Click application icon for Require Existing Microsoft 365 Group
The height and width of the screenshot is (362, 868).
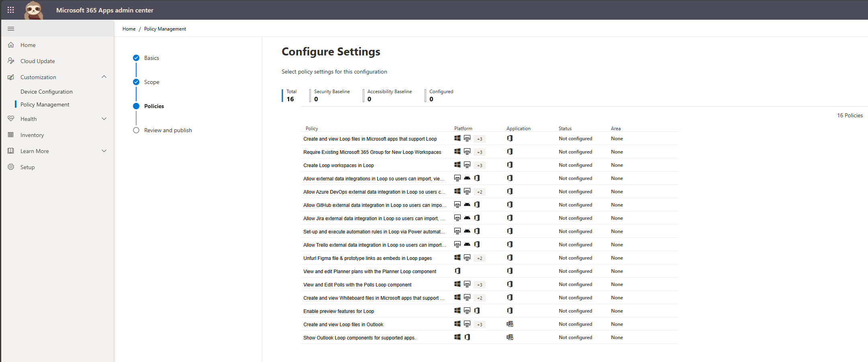(x=510, y=151)
